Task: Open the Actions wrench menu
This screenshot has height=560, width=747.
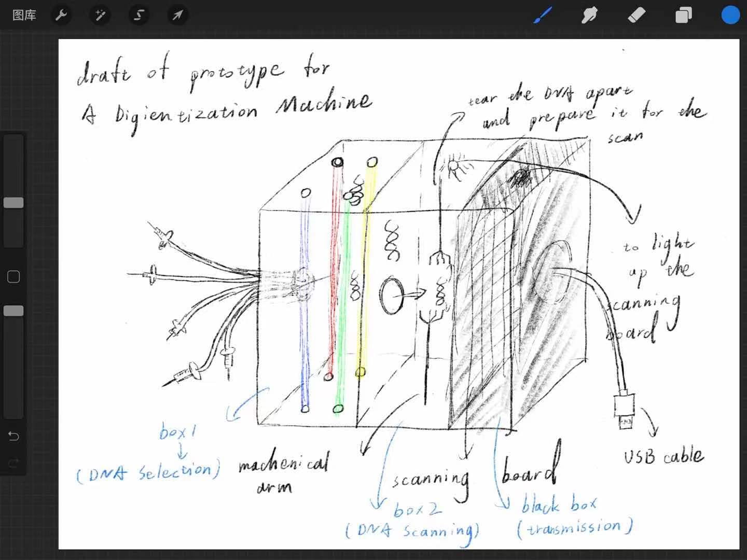Action: [61, 16]
